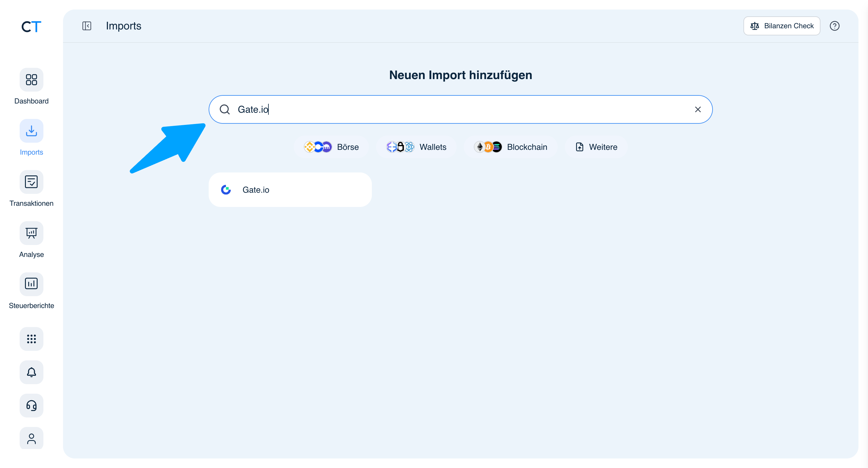The height and width of the screenshot is (468, 868).
Task: Filter by Börse category
Action: tap(331, 147)
